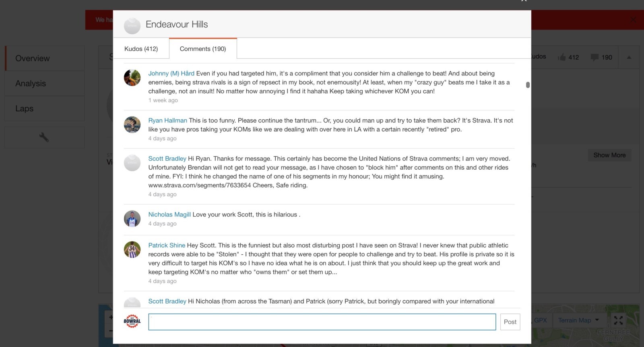Click the comment bubble icon showing 190
644x347 pixels.
594,57
